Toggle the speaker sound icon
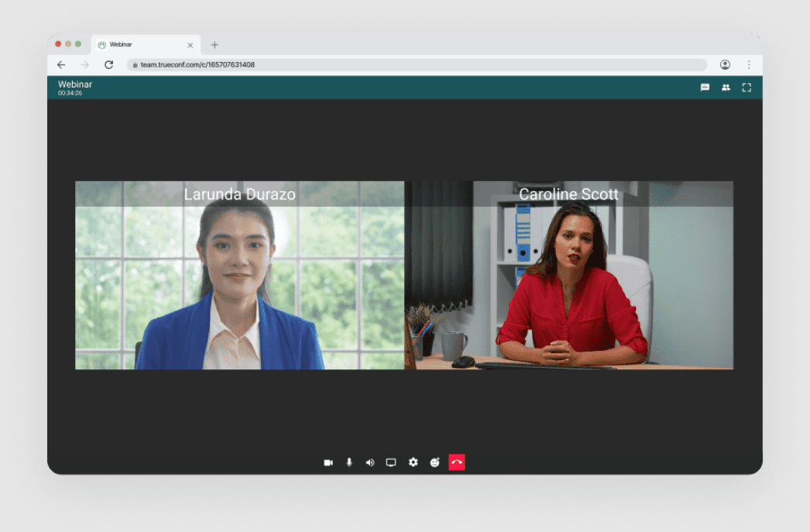This screenshot has width=810, height=532. [370, 462]
